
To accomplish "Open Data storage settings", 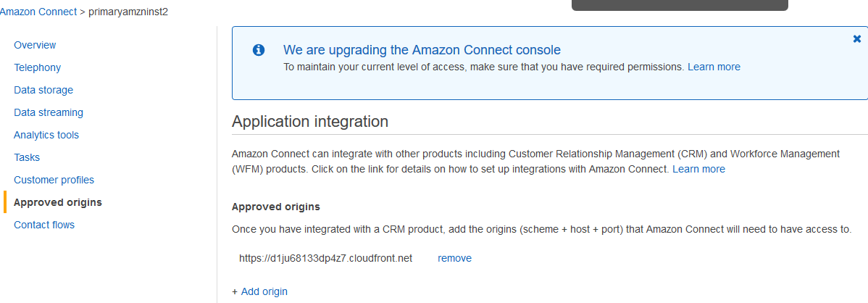I will 43,90.
